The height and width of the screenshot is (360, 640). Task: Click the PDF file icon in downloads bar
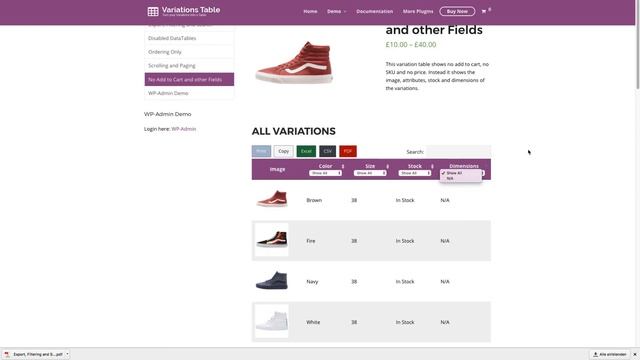point(7,354)
